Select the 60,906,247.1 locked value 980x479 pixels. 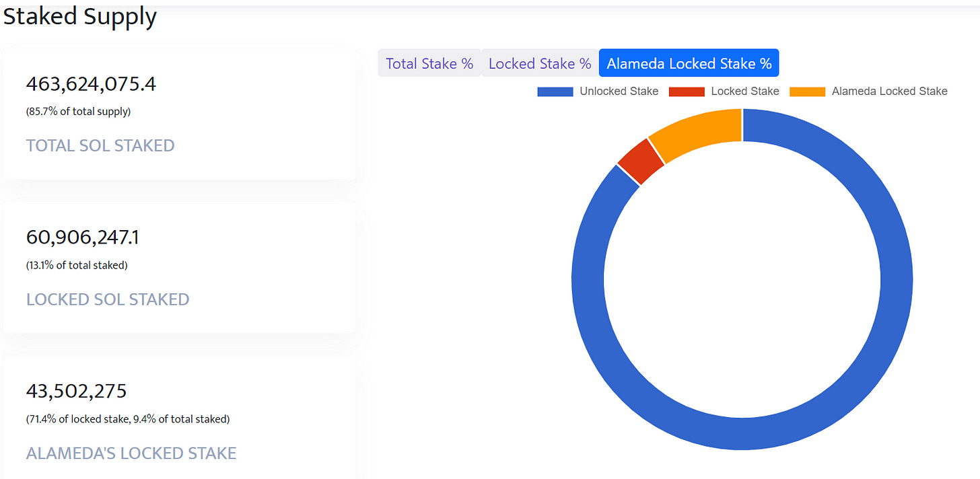(x=83, y=237)
